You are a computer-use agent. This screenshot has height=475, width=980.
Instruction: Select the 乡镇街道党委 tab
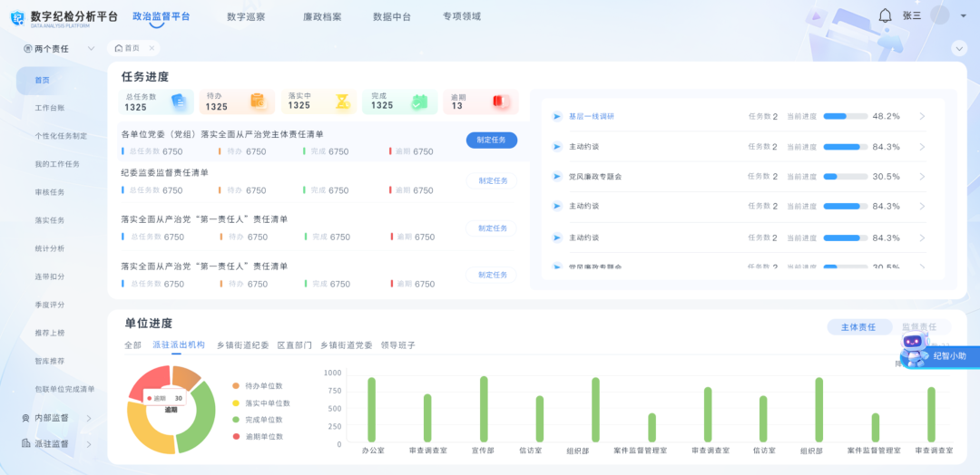point(347,345)
